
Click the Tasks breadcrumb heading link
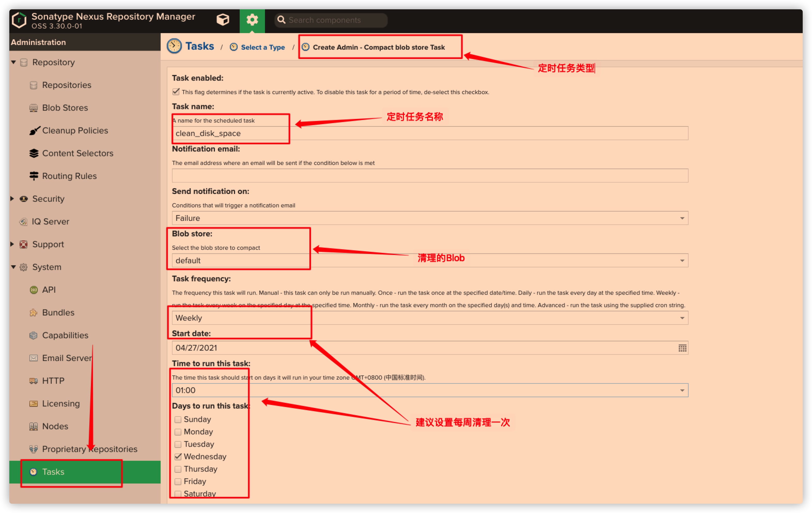[x=199, y=46]
